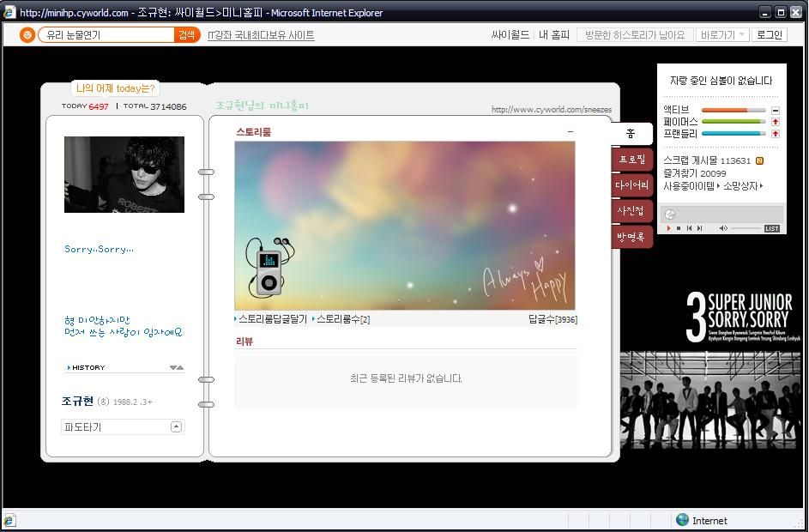Go to the 방명록 tab
This screenshot has height=532, width=809.
632,237
